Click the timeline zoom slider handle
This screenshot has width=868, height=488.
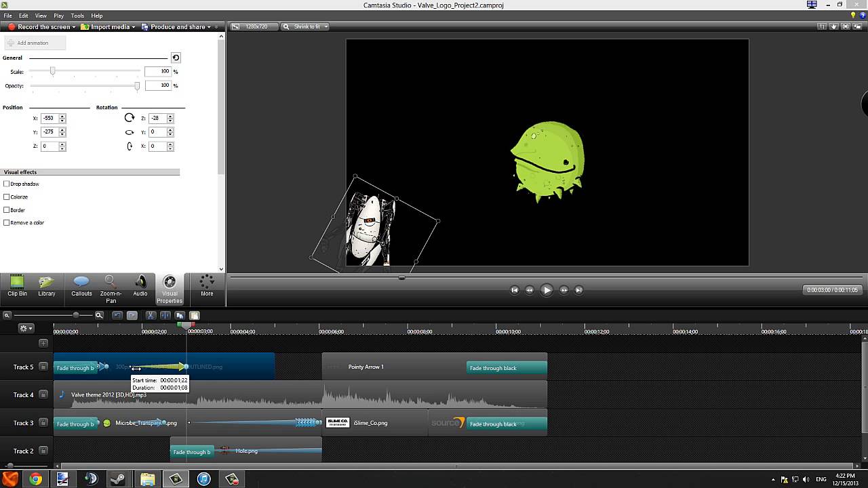click(76, 315)
